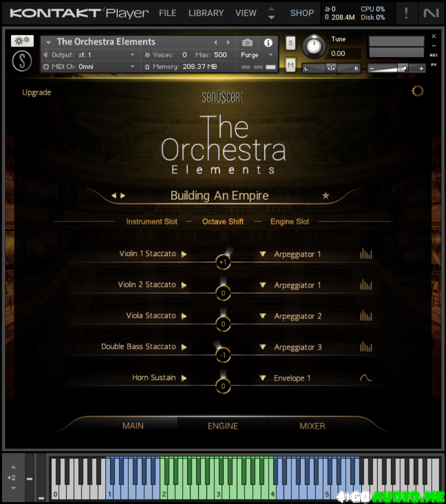Click the exclamation warning icon
This screenshot has width=446, height=504.
pos(406,13)
